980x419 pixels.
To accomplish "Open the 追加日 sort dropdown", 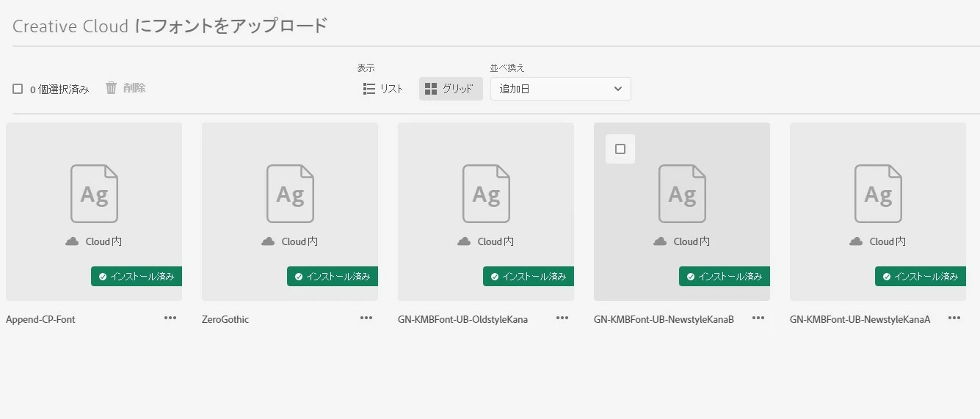I will (561, 89).
